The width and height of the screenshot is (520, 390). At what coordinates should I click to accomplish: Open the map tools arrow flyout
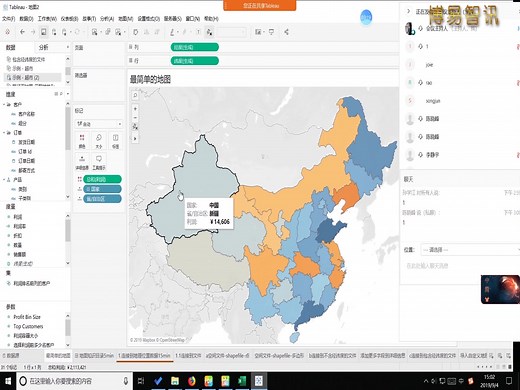tap(135, 138)
